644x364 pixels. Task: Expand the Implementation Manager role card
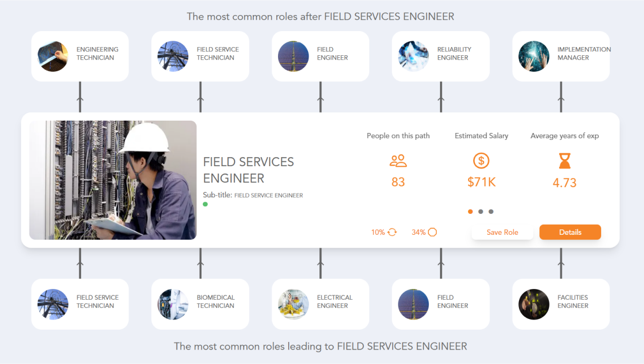[561, 56]
